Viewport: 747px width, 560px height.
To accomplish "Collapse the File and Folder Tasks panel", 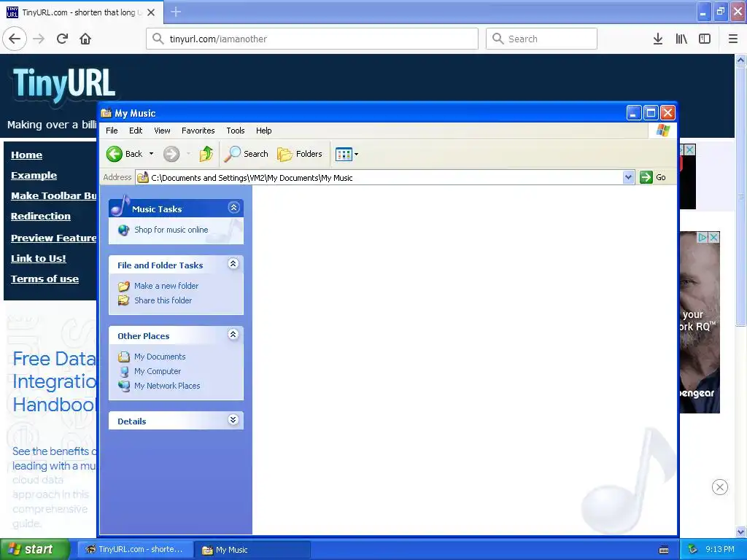I will [x=233, y=264].
